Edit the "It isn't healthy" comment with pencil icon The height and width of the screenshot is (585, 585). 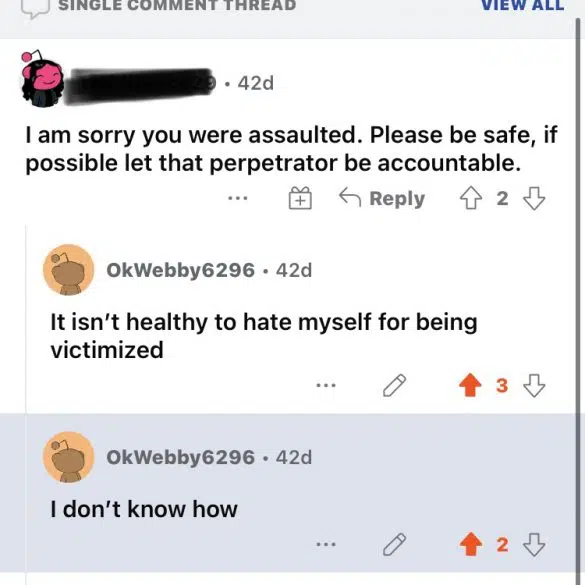394,385
